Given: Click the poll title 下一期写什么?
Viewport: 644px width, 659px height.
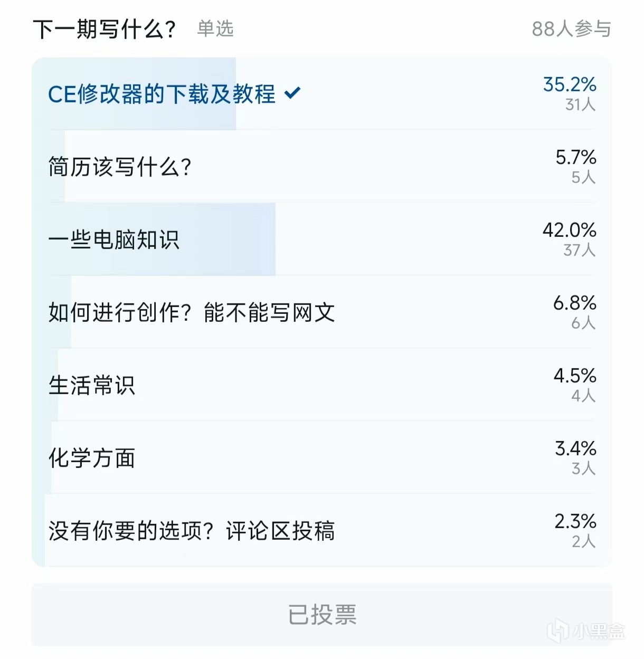Looking at the screenshot, I should coord(105,29).
